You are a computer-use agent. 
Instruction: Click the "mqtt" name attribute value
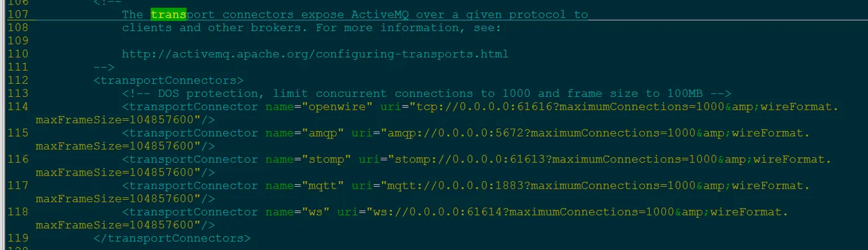point(323,186)
